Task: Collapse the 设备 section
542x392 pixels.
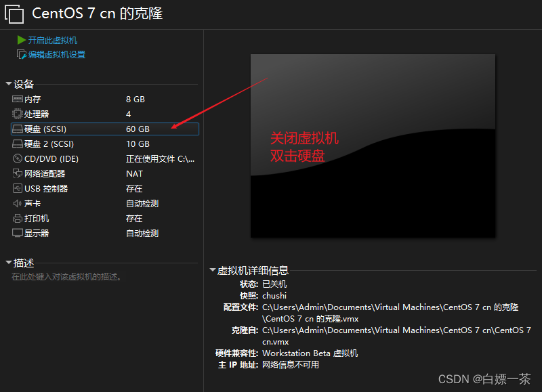Action: [x=9, y=83]
